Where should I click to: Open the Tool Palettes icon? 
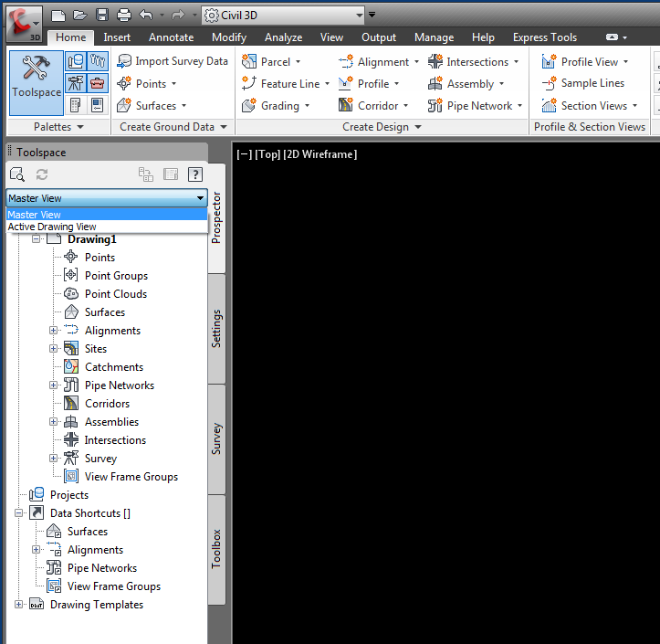(x=98, y=105)
